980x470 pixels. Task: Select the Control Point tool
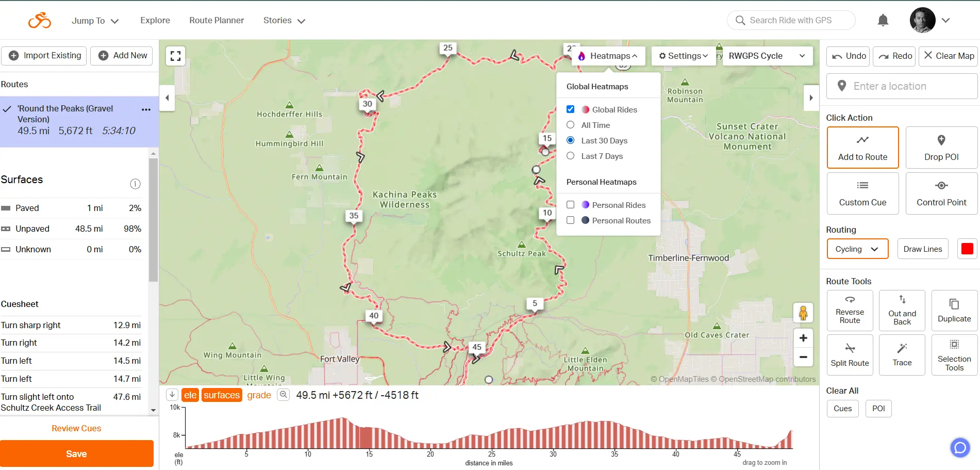[x=941, y=193]
